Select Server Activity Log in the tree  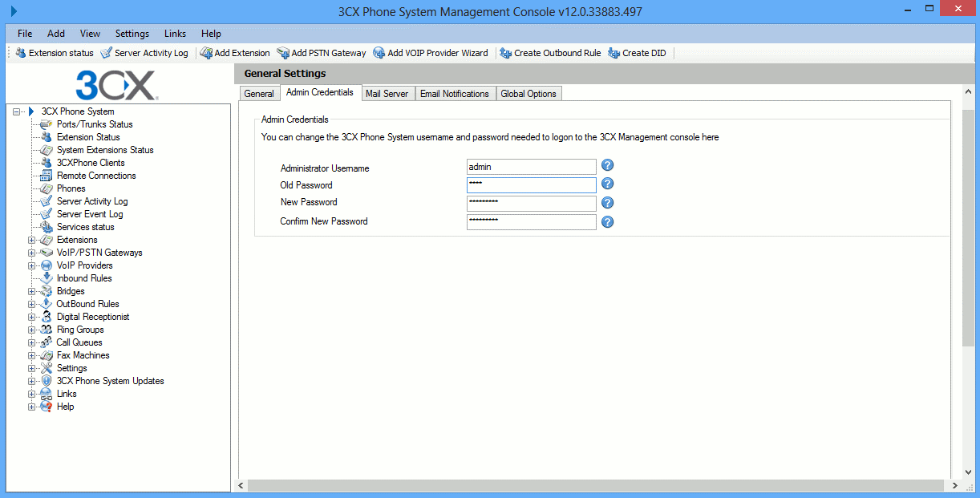pos(92,201)
